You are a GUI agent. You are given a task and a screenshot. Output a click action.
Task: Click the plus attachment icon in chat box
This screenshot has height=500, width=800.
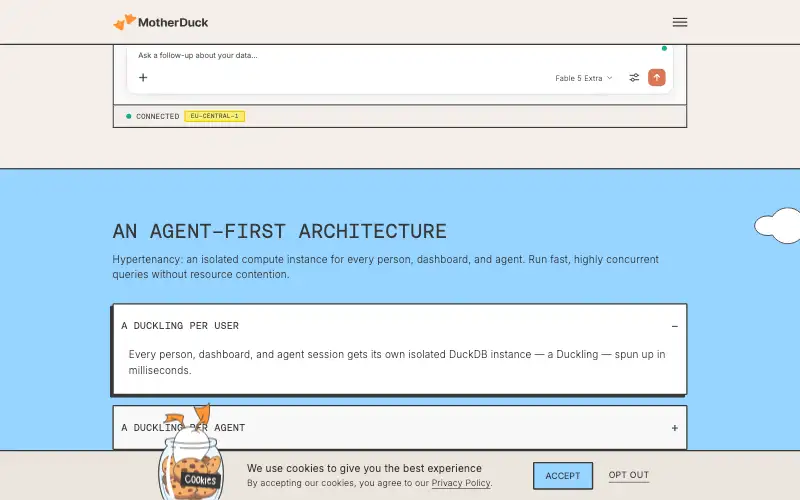click(x=143, y=78)
